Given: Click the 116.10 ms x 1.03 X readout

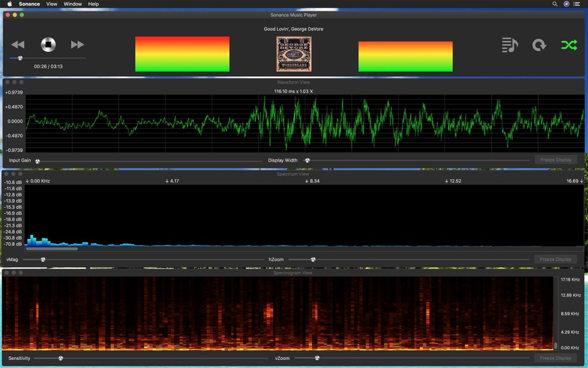Looking at the screenshot, I should (x=293, y=91).
